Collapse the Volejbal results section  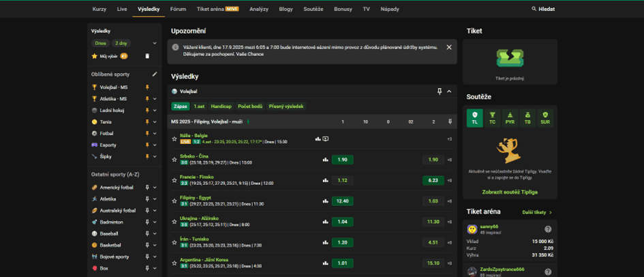(449, 91)
